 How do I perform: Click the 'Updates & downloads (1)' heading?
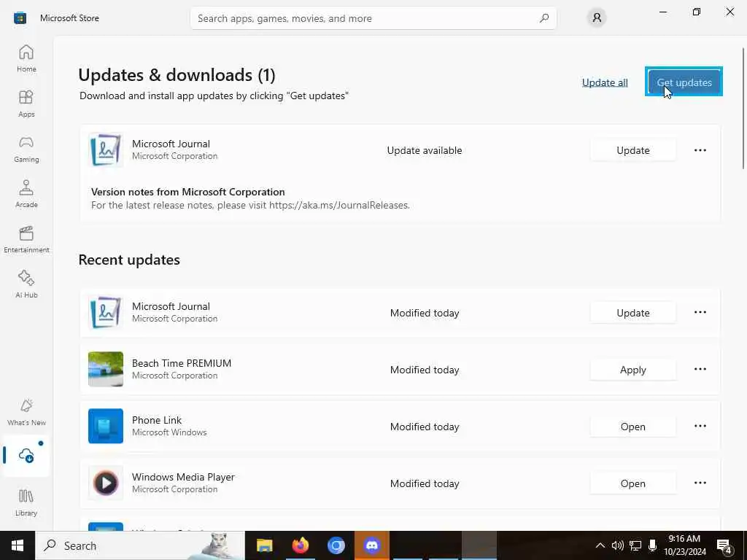pos(177,75)
